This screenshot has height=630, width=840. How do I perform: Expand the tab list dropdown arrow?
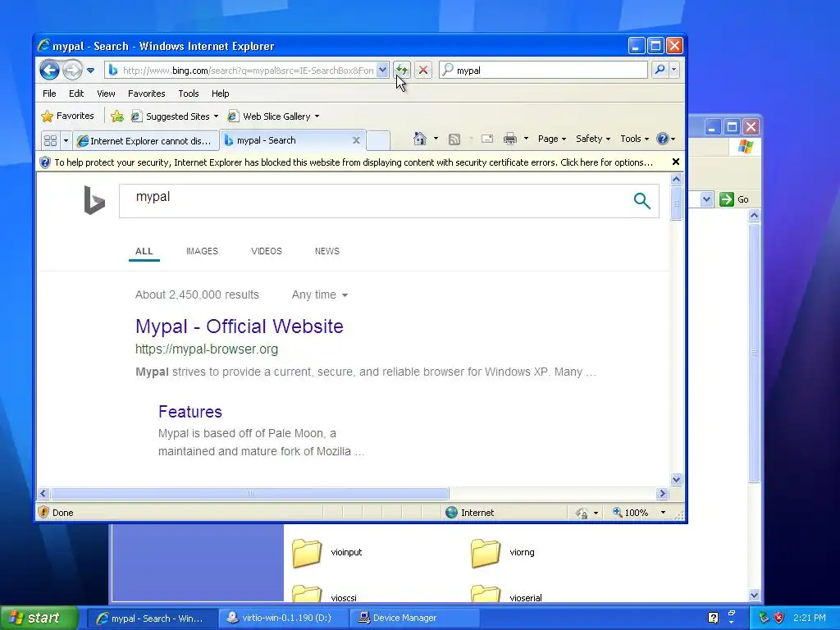[x=66, y=140]
